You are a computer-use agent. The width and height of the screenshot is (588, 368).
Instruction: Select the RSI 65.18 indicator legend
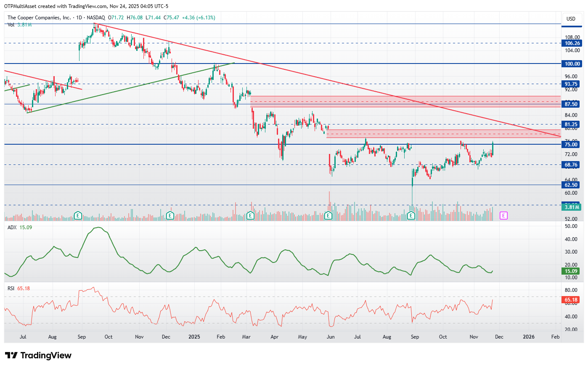(19, 289)
